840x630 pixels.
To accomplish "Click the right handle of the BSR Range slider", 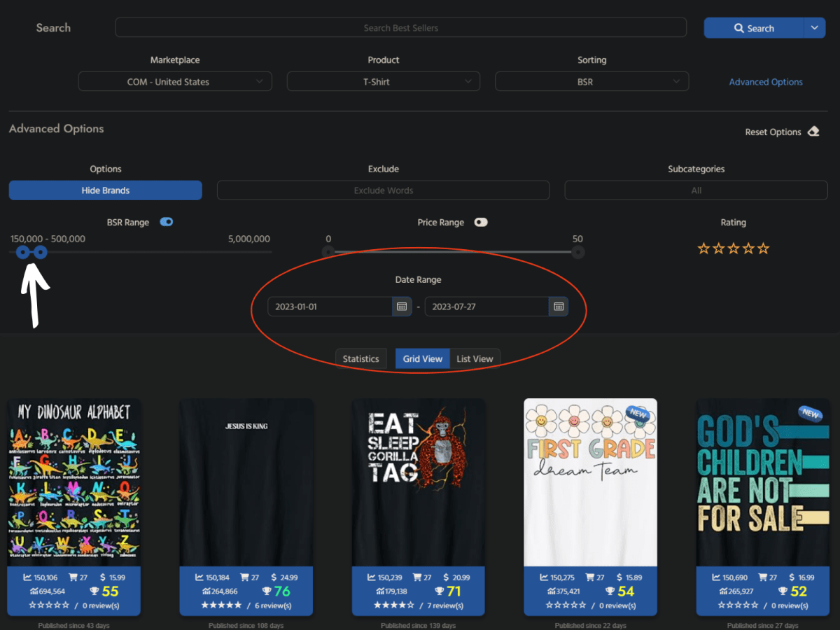I will click(x=41, y=252).
